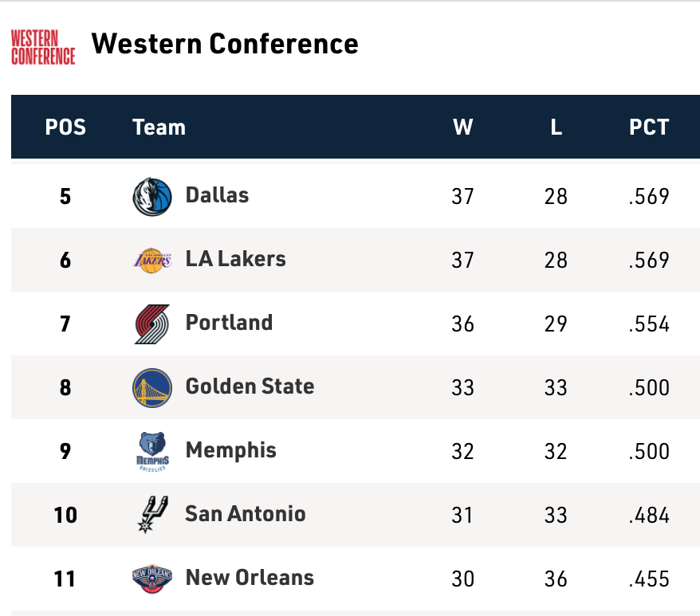The width and height of the screenshot is (700, 616).
Task: Click the LA Lakers team logo
Action: pos(152,261)
